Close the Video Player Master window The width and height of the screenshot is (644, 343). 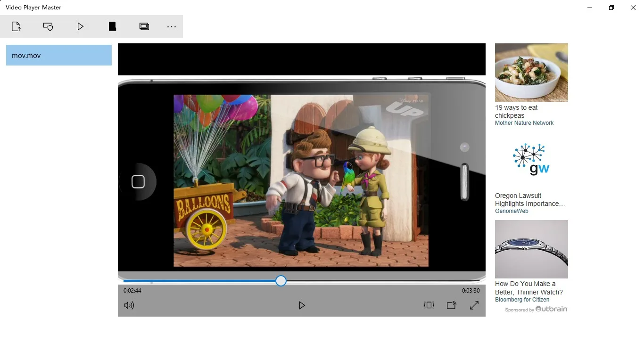coord(633,8)
